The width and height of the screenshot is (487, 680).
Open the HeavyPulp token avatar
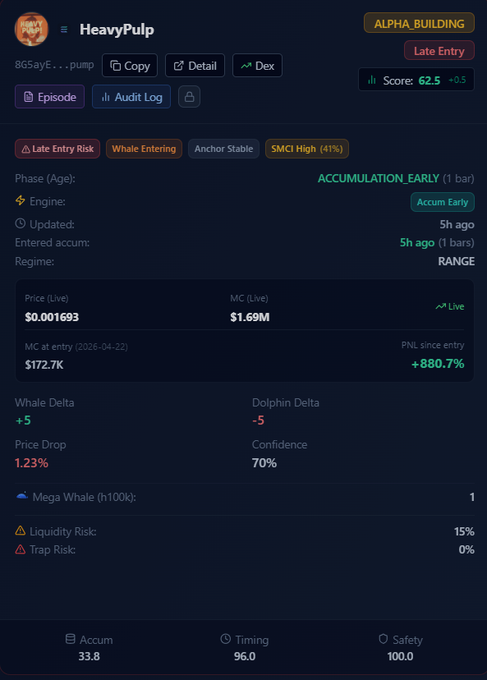click(x=31, y=29)
